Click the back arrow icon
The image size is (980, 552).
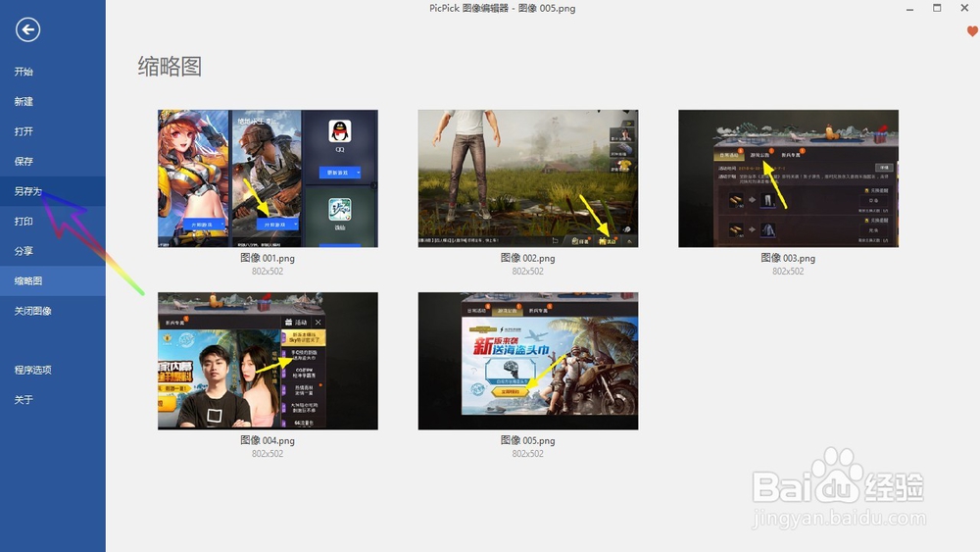click(x=28, y=29)
